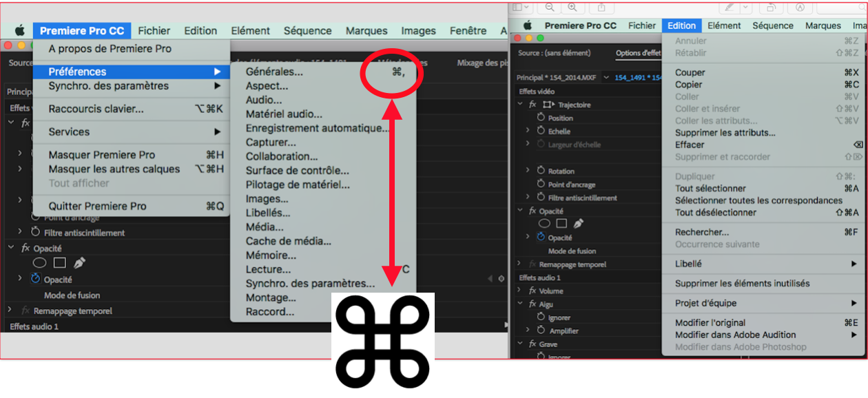The width and height of the screenshot is (868, 398).
Task: Select rectangle mask tool in right screenshot
Action: coord(561,224)
